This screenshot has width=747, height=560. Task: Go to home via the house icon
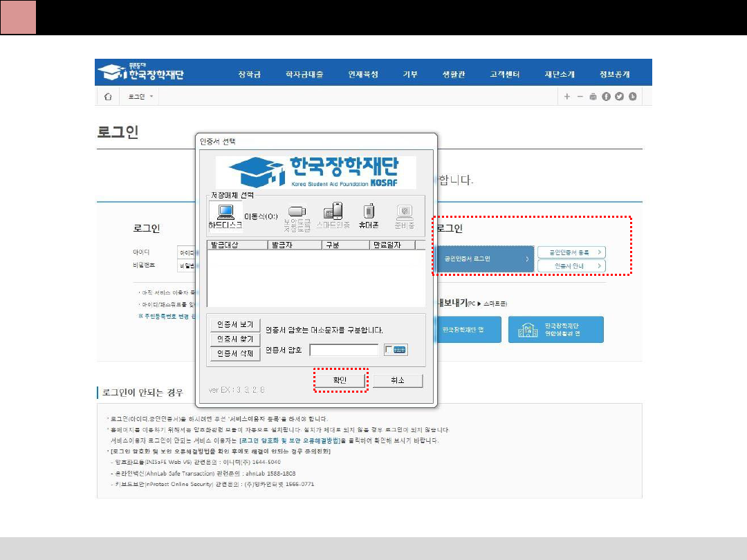coord(108,97)
